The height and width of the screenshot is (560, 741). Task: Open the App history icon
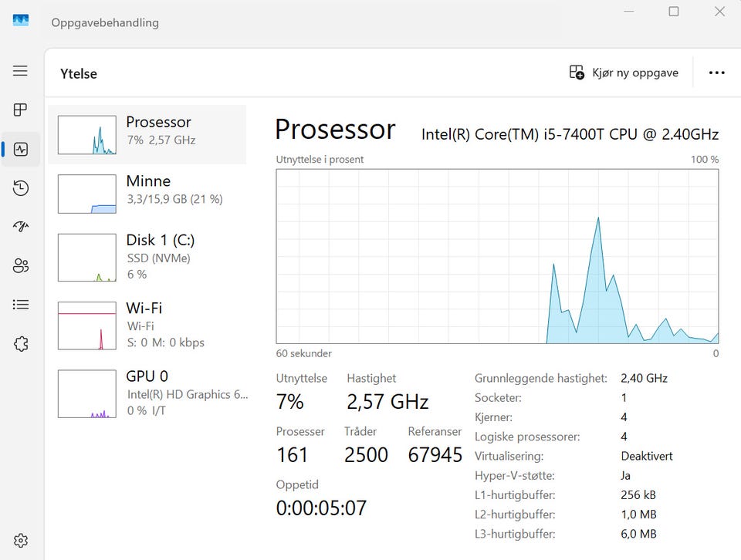[x=20, y=188]
